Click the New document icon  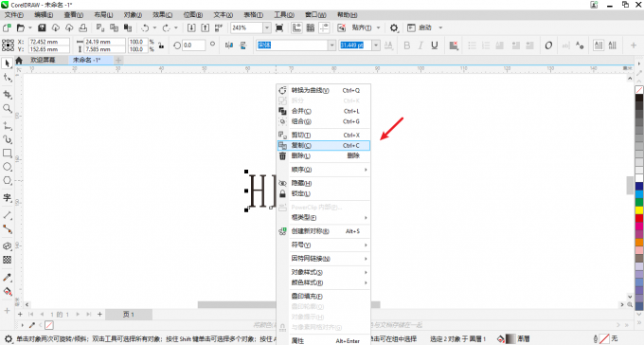pyautogui.click(x=7, y=27)
